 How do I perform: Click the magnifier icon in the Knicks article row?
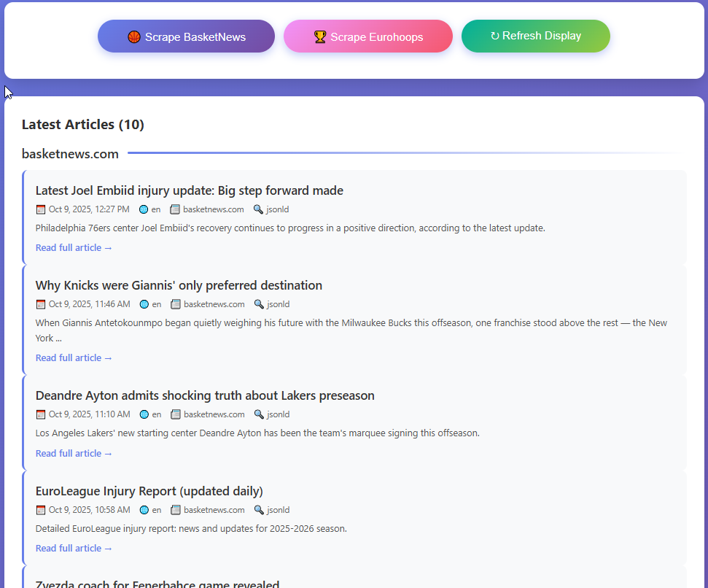click(x=259, y=304)
